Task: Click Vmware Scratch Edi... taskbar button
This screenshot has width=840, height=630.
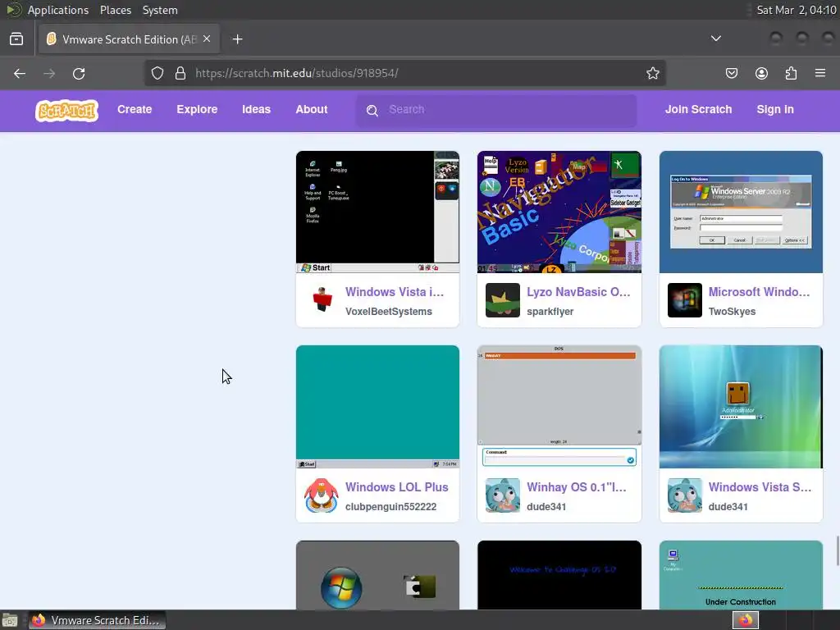Action: [x=98, y=620]
